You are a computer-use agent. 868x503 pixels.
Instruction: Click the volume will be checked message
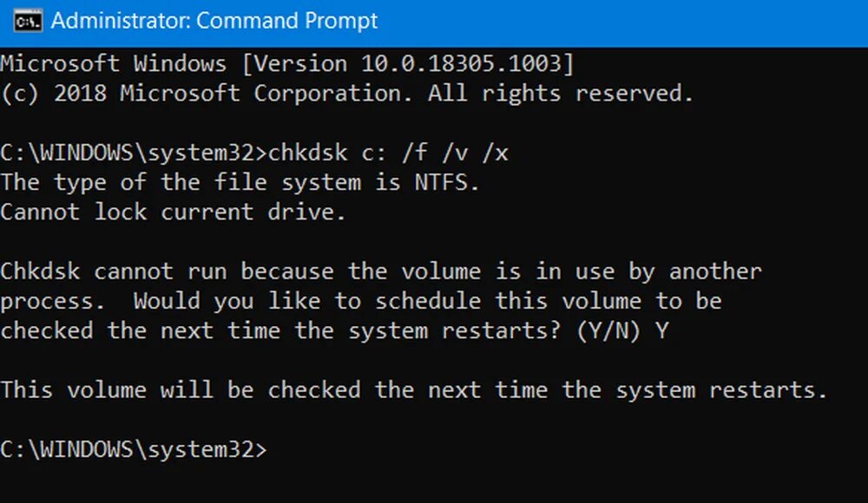click(x=413, y=390)
